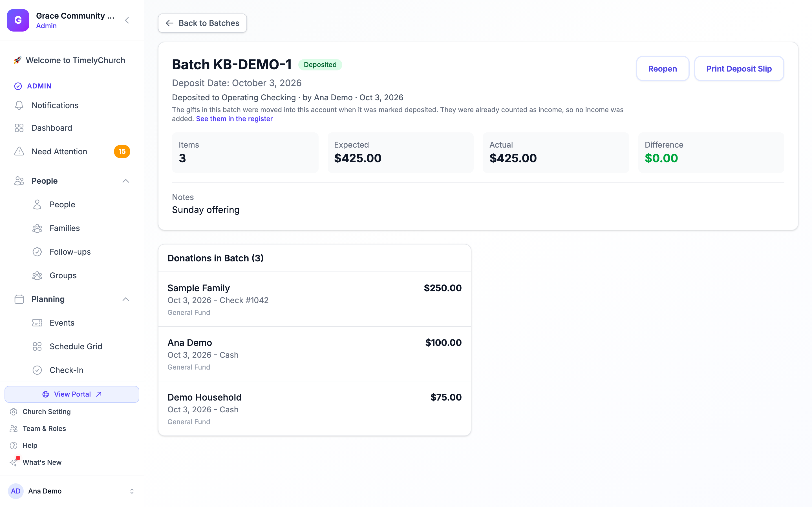812x507 pixels.
Task: Open the Follow-ups checkmark icon
Action: [37, 252]
